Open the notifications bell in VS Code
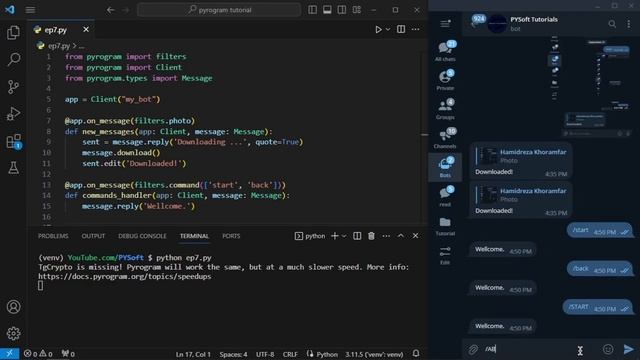The image size is (640, 360). pos(416,353)
